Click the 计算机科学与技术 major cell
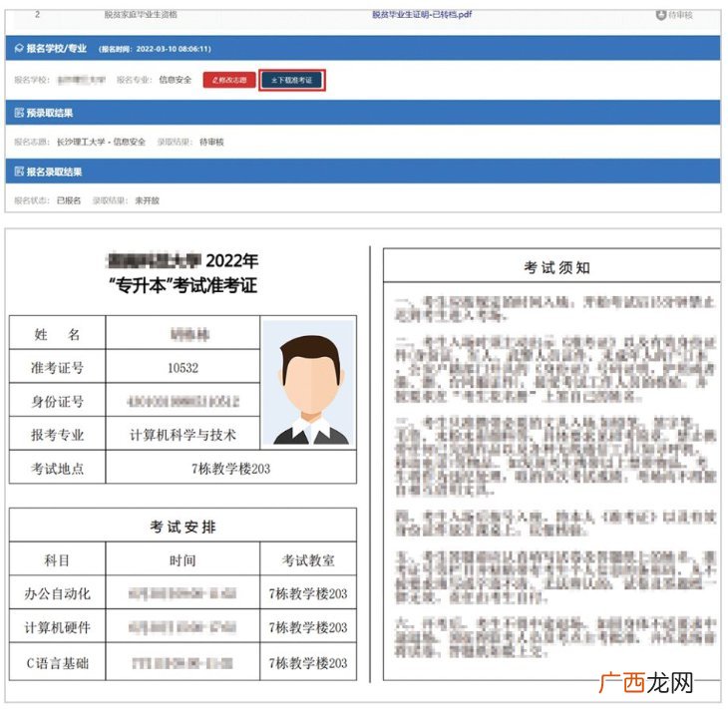This screenshot has height=711, width=728. coord(182,435)
